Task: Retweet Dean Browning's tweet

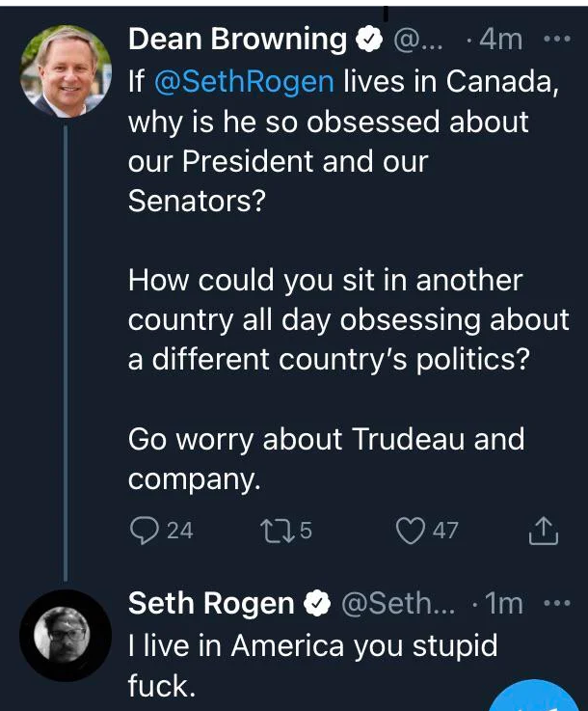Action: click(277, 530)
